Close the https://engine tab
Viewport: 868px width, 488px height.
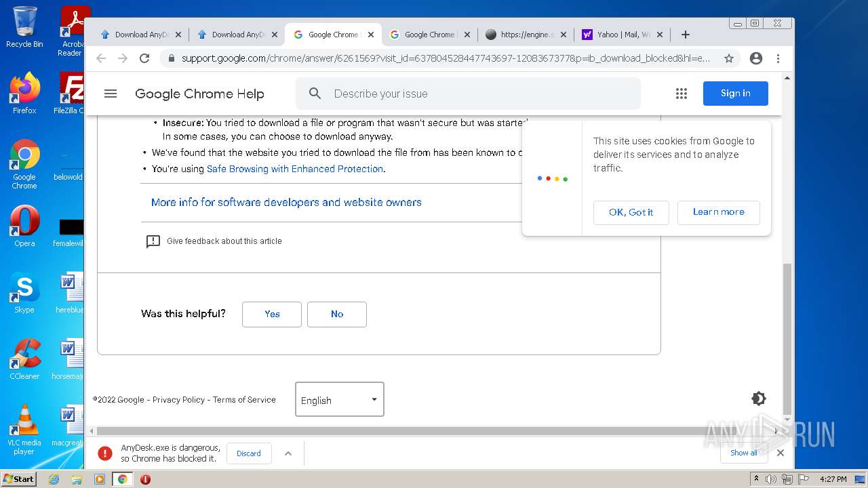pyautogui.click(x=563, y=35)
